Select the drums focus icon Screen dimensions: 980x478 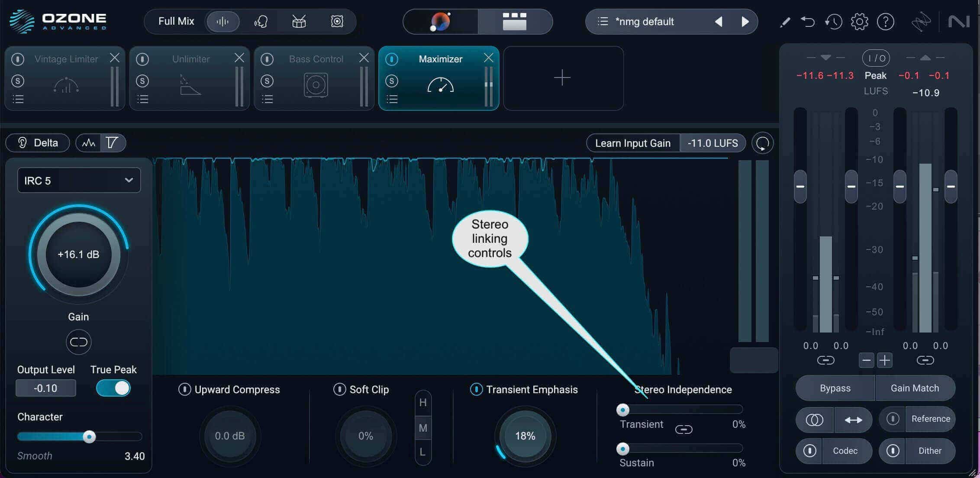299,21
